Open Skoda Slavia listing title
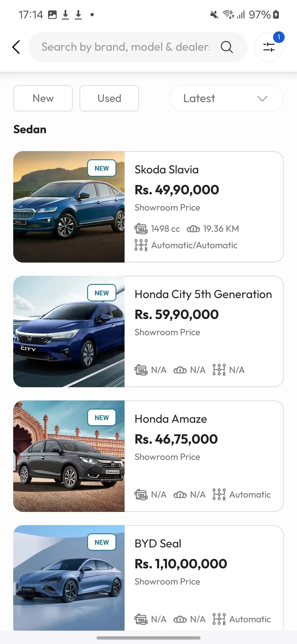 pos(166,170)
